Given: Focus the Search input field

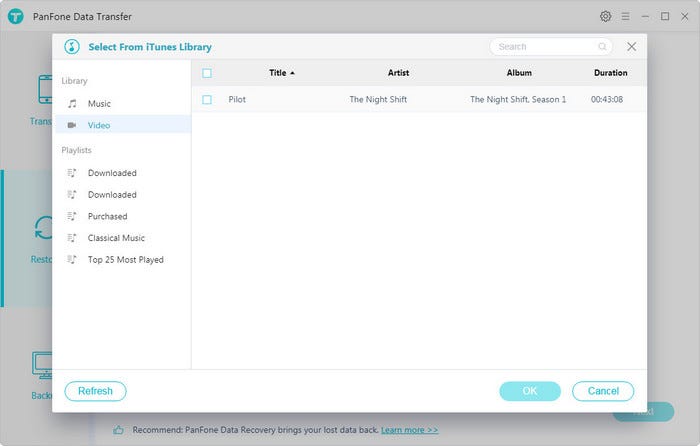Looking at the screenshot, I should [x=550, y=46].
